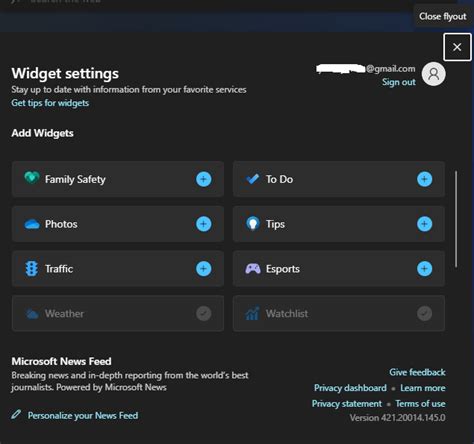This screenshot has height=444, width=474.
Task: Add the Traffic widget with plus icon
Action: click(x=203, y=269)
